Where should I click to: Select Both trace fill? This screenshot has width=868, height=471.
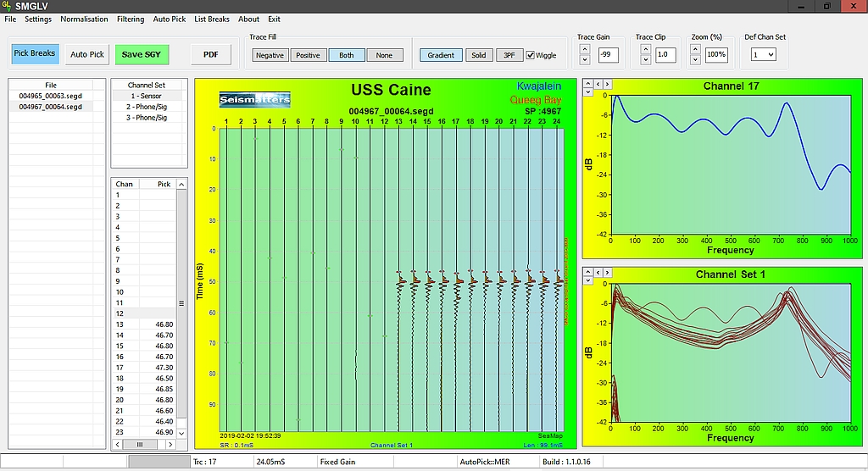pyautogui.click(x=347, y=55)
